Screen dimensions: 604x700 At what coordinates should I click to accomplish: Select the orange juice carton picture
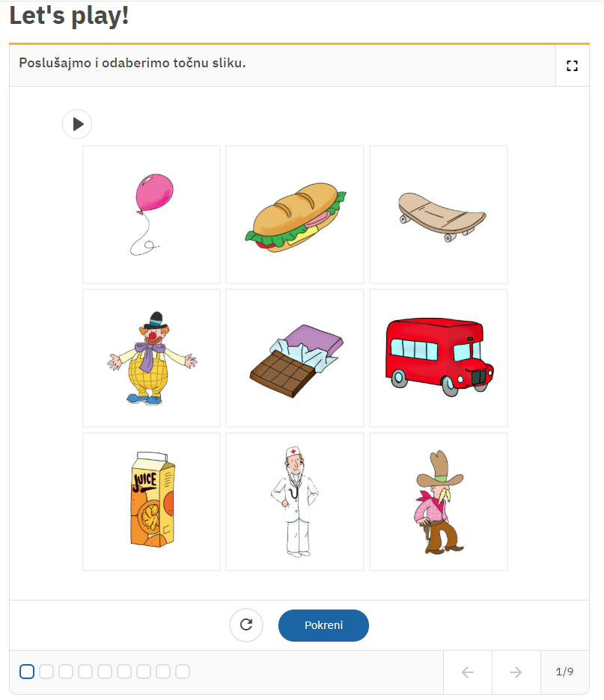151,502
